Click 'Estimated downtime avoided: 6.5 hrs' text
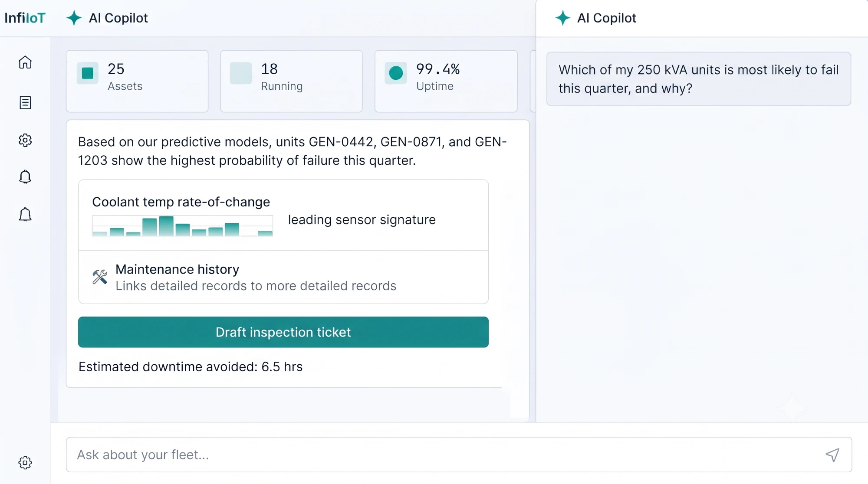Screen dimensions: 868x484 [191, 367]
